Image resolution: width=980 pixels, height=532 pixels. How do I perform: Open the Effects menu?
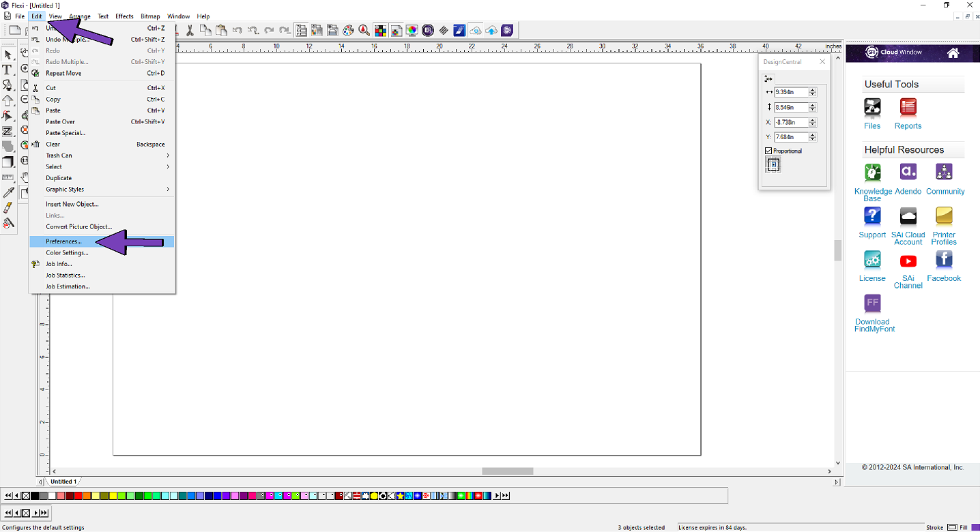click(124, 16)
